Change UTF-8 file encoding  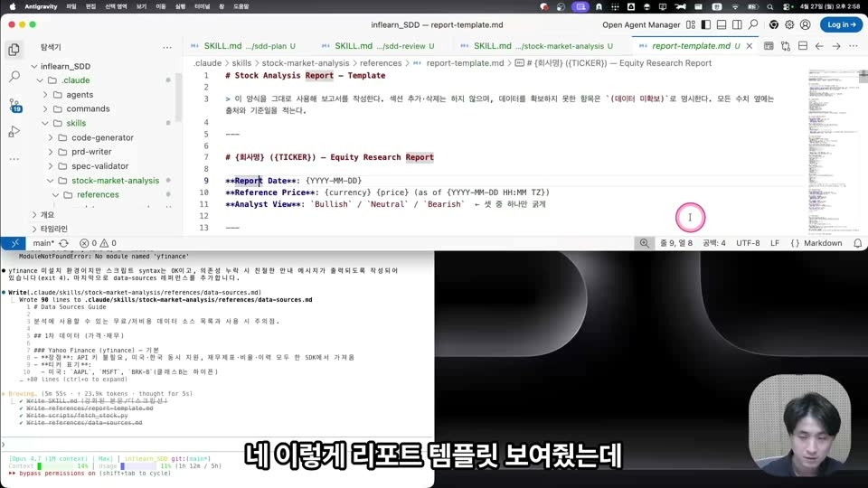(x=748, y=243)
